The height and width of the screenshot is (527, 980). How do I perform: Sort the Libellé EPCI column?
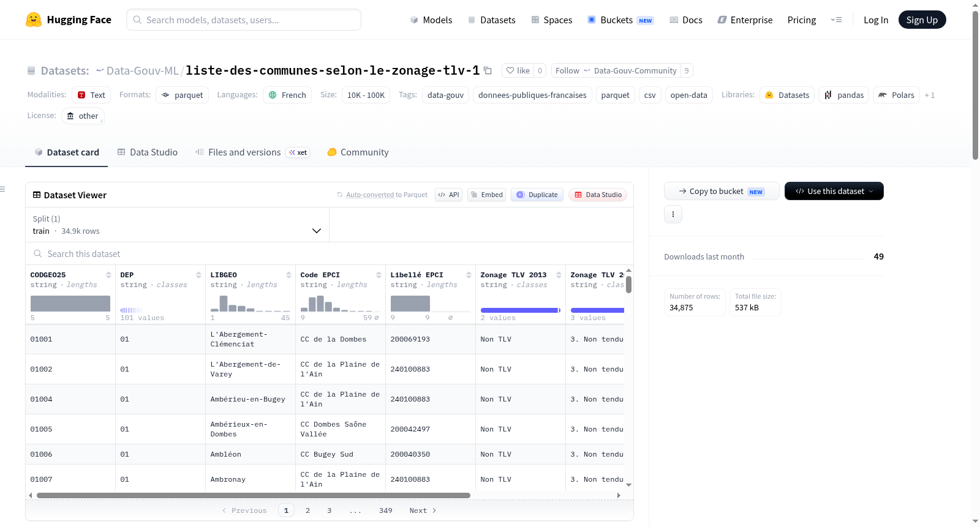tap(469, 275)
